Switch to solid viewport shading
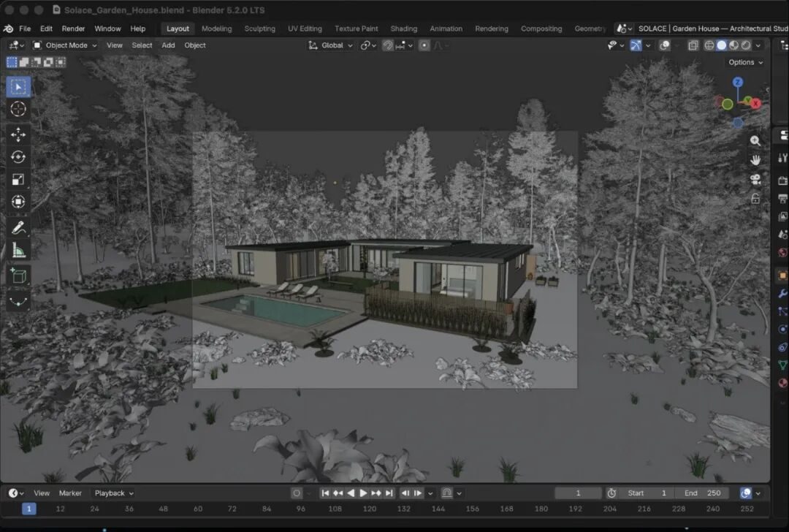The width and height of the screenshot is (789, 532). (722, 45)
